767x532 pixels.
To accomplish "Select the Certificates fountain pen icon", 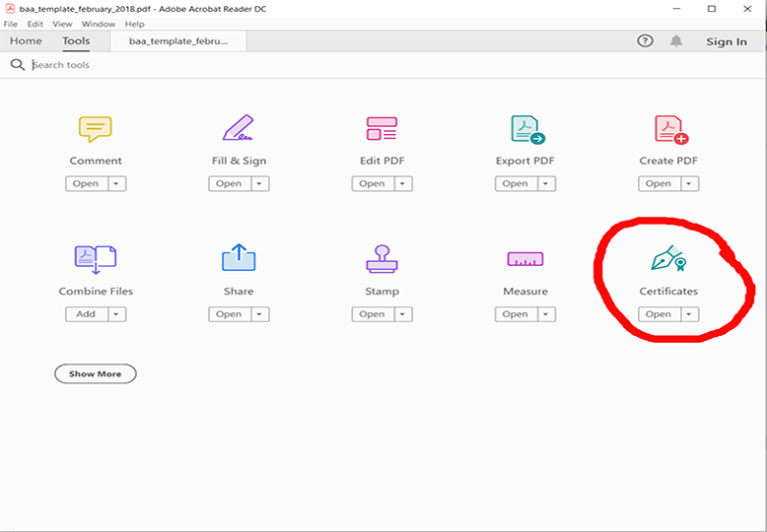I will pos(668,258).
